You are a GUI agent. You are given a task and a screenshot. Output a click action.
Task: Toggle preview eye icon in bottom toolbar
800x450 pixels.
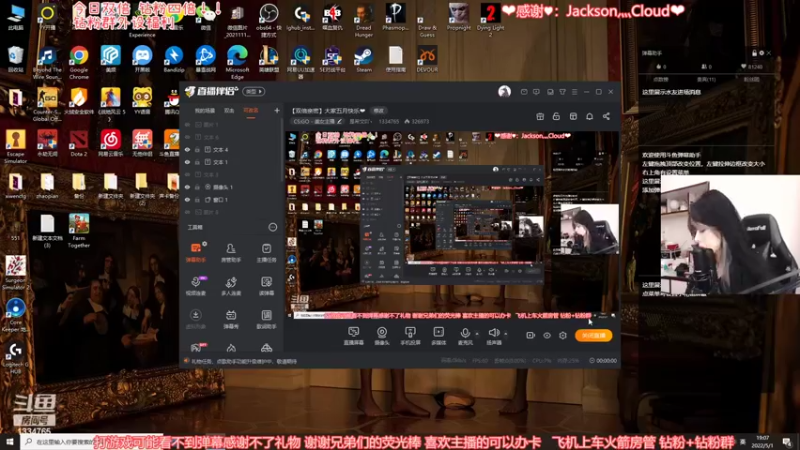(x=546, y=335)
